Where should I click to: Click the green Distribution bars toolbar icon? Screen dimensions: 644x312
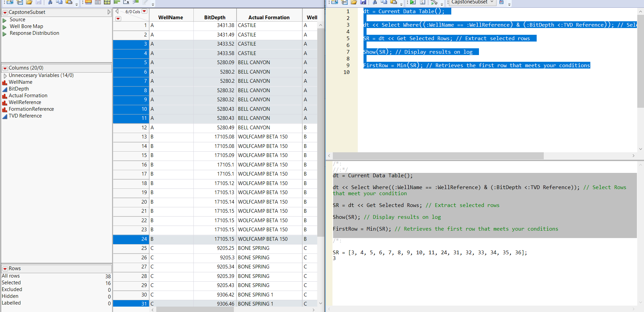pos(117,2)
